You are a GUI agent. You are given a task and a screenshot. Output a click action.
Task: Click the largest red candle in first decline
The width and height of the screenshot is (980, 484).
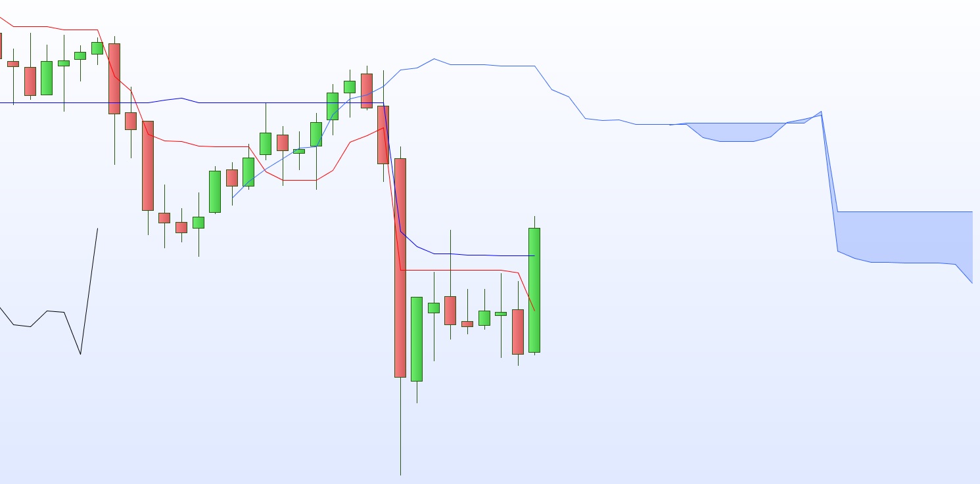point(148,165)
